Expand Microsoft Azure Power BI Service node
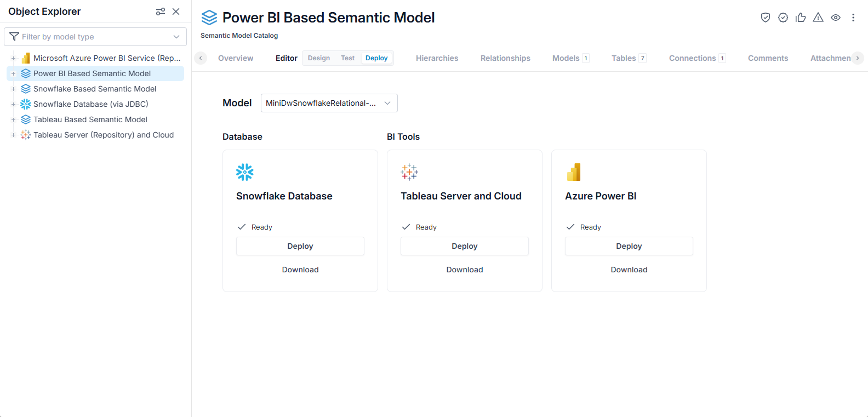Screen dimensions: 868x417 [x=13, y=58]
